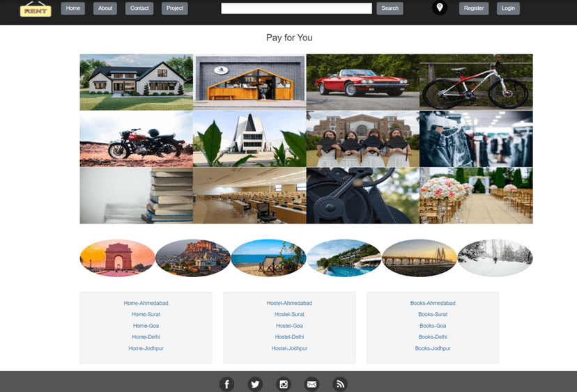Open the Contact nav button

pyautogui.click(x=139, y=8)
